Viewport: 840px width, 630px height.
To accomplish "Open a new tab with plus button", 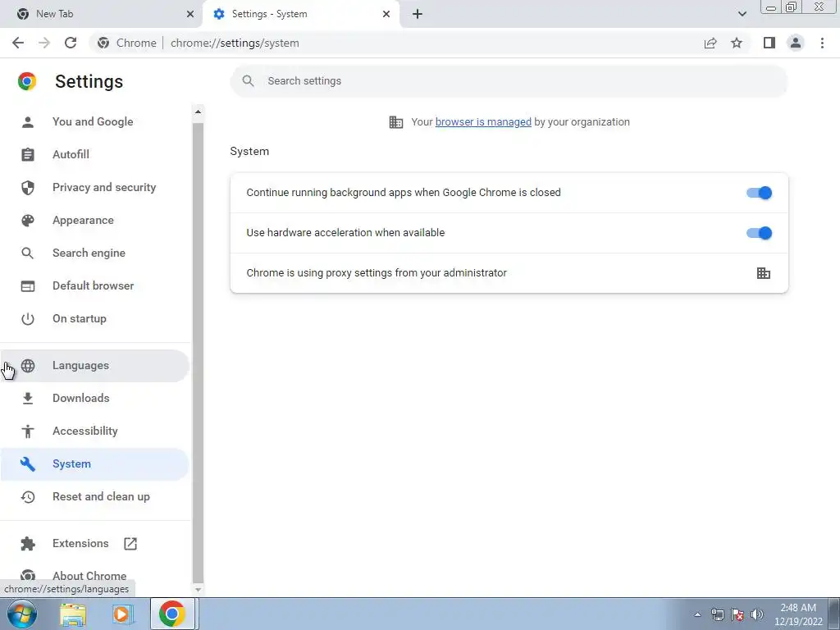I will point(418,14).
